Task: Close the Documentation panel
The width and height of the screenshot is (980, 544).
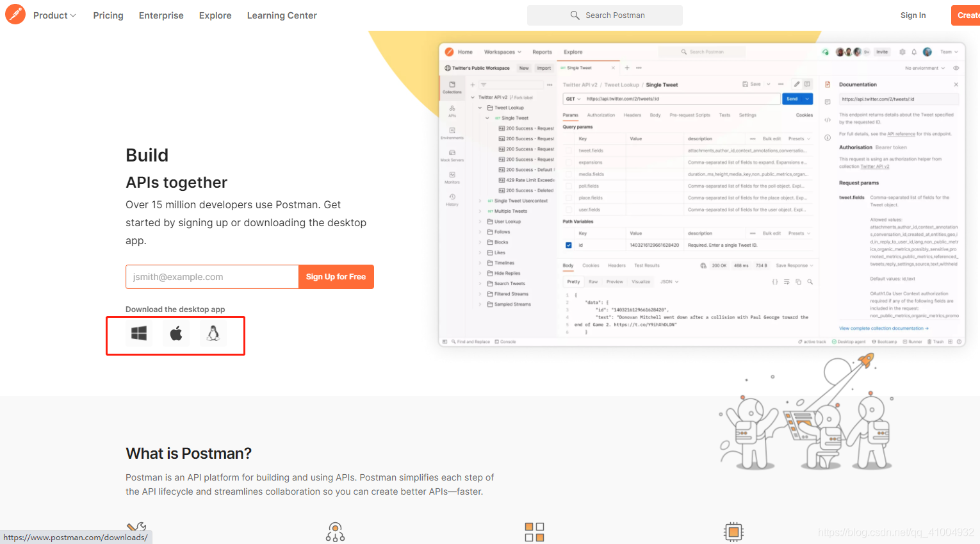Action: click(956, 85)
